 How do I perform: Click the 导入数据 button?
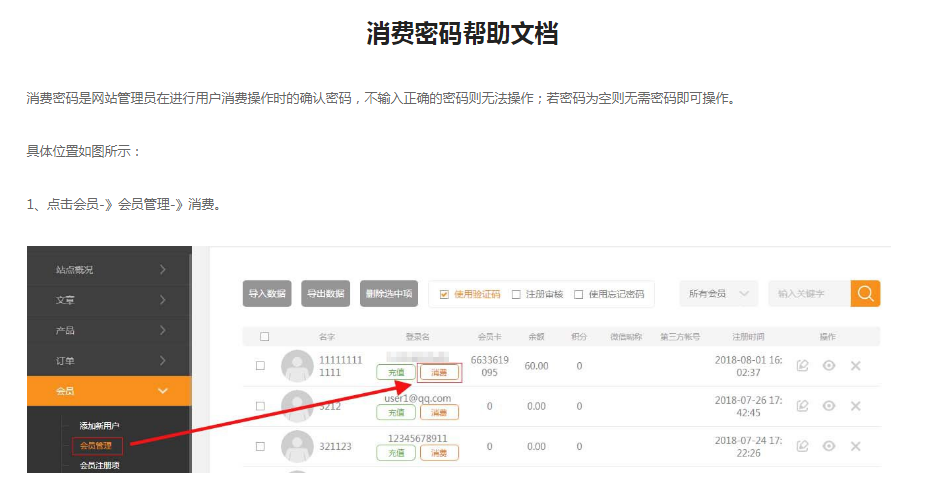(x=267, y=293)
